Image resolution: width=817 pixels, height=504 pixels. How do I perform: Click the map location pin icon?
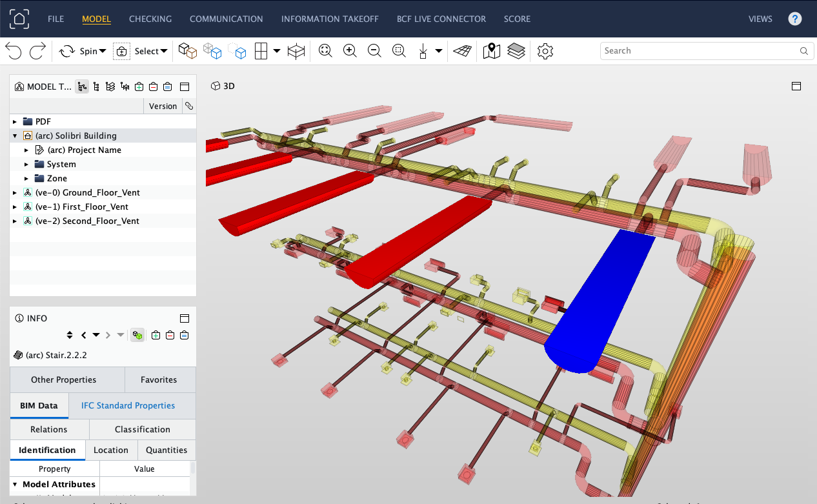click(x=492, y=51)
